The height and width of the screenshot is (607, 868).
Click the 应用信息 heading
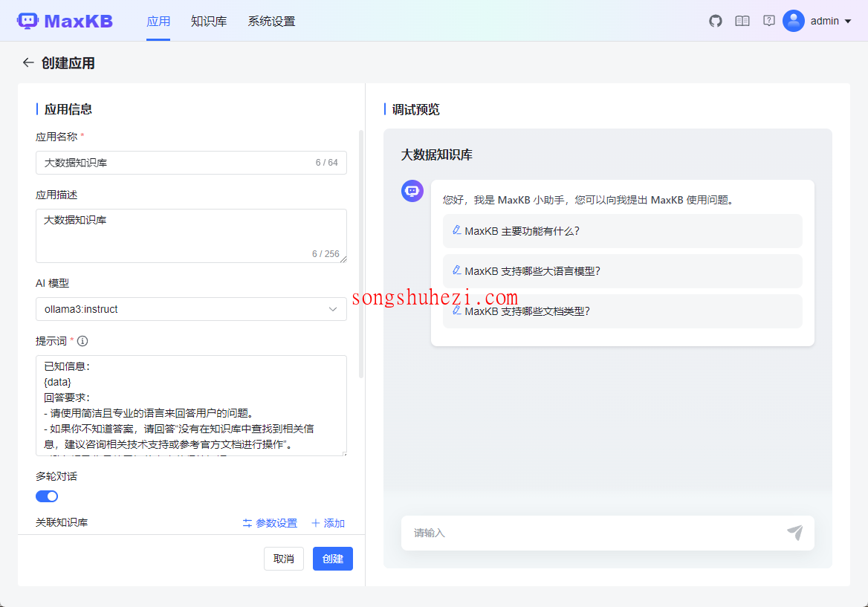[68, 109]
